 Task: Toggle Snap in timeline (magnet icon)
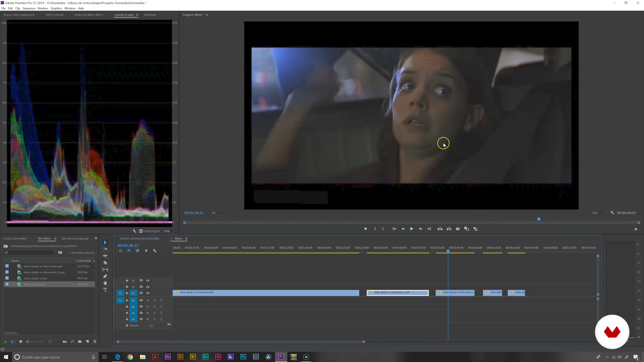(x=129, y=251)
